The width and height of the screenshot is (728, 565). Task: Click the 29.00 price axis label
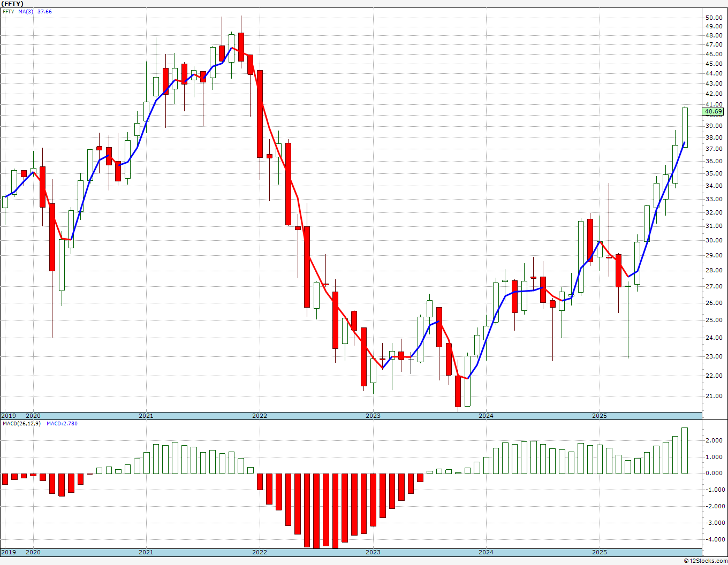[714, 255]
